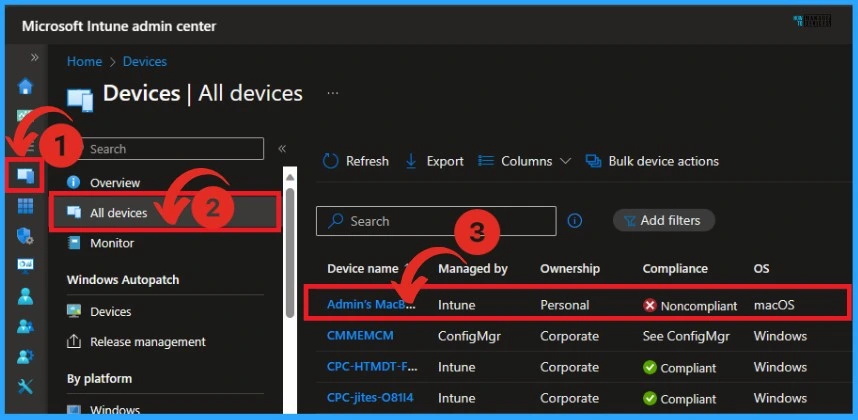Click the ConfigMgr managed-by cell

pyautogui.click(x=468, y=336)
